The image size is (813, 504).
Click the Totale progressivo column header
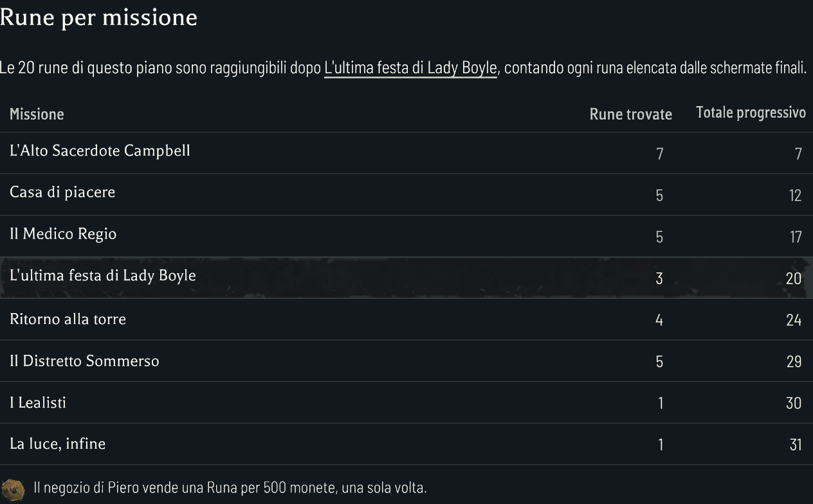coord(751,113)
